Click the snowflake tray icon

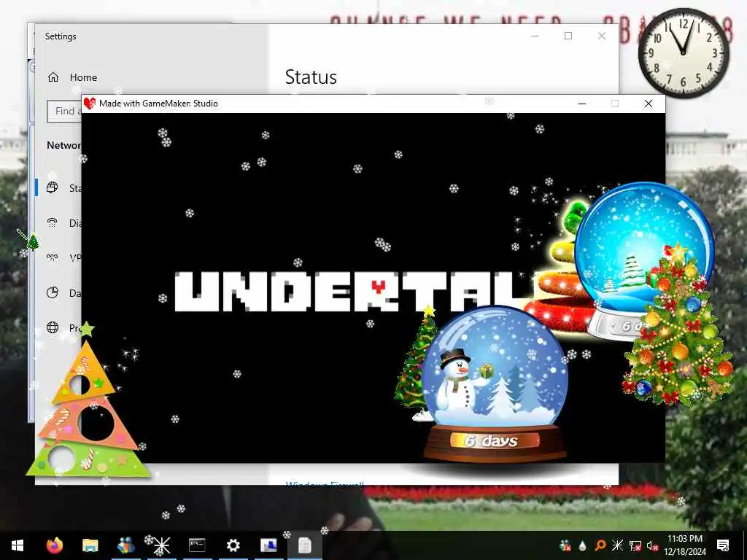coord(617,545)
